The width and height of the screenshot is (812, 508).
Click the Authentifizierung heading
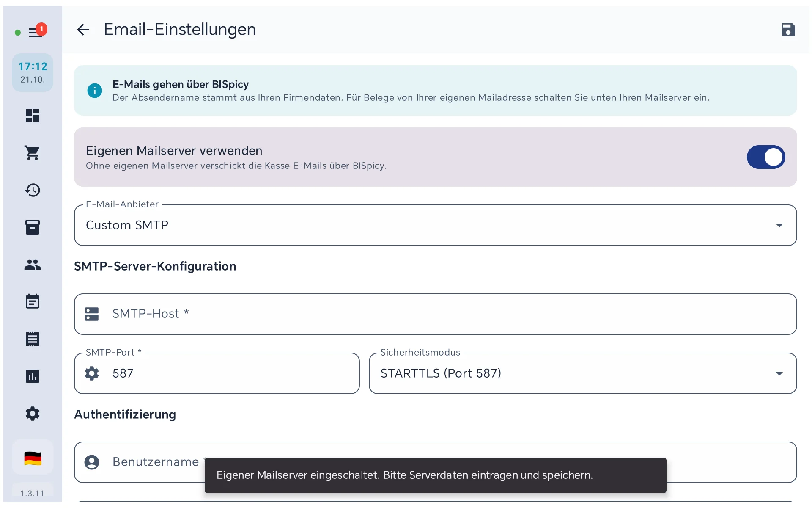125,414
